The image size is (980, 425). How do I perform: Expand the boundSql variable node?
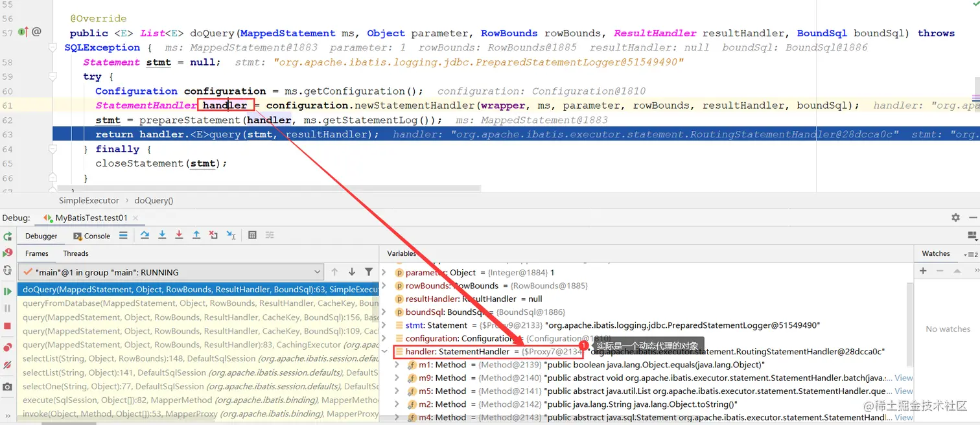pos(384,312)
